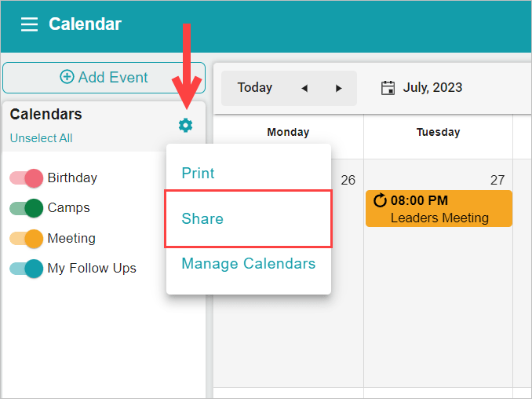Image resolution: width=532 pixels, height=399 pixels.
Task: Open the July, 2023 month selector
Action: pos(432,88)
